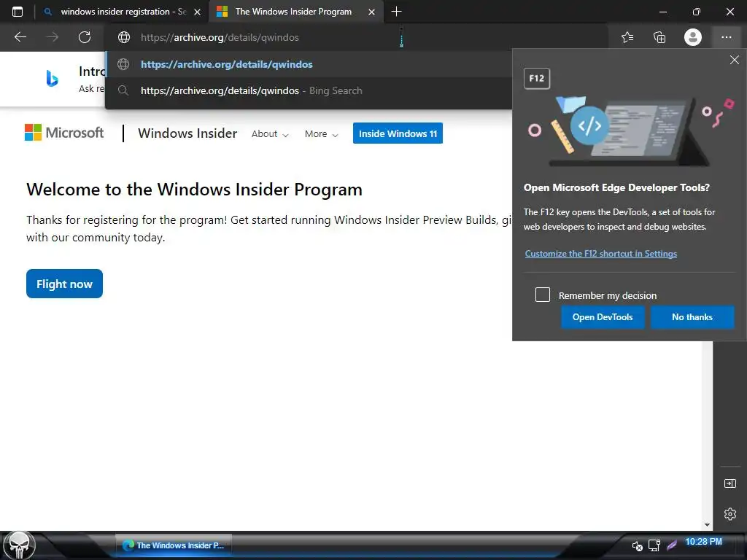Click the skull Start button
This screenshot has width=747, height=560.
(x=19, y=545)
